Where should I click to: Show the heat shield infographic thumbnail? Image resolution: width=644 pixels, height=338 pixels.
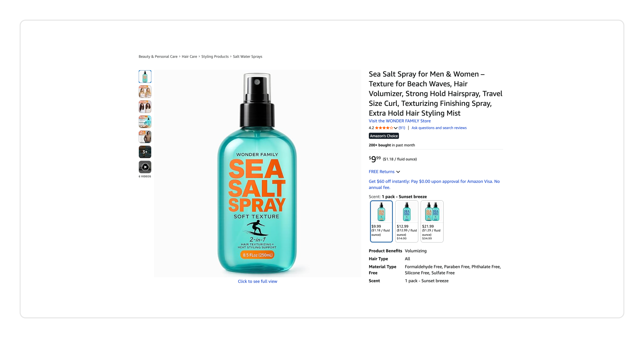coord(145,122)
